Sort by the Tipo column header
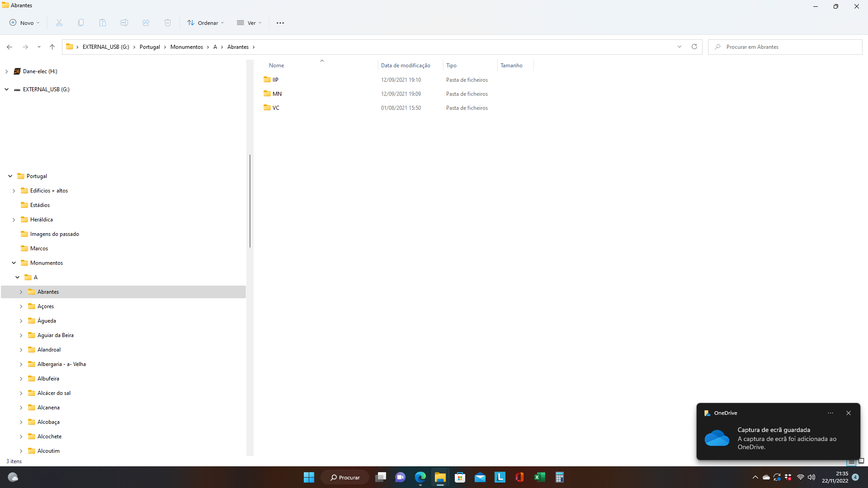 pos(451,66)
